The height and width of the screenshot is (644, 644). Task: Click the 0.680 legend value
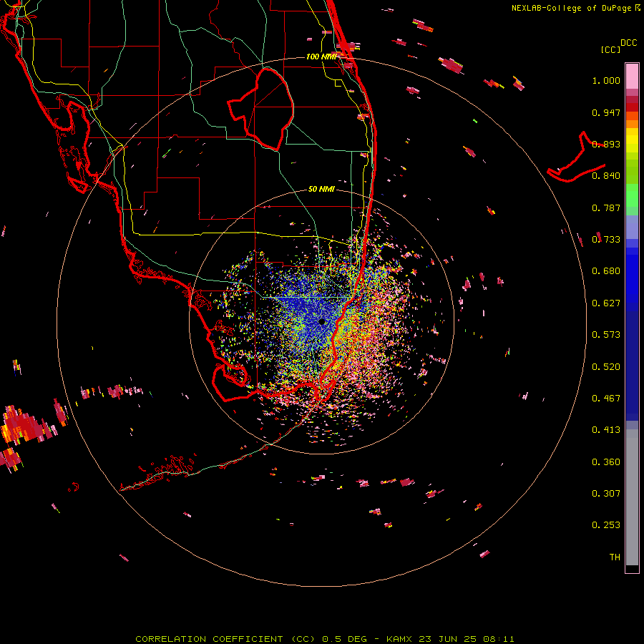[606, 271]
